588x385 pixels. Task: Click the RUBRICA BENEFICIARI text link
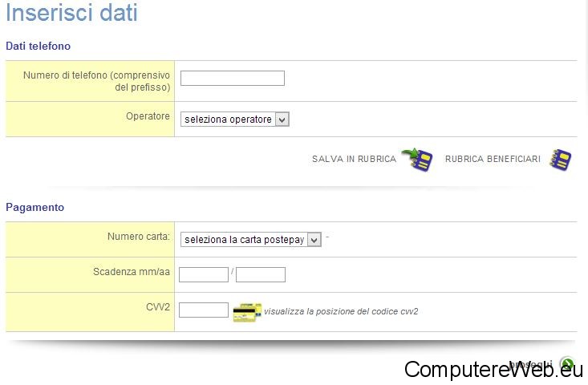pyautogui.click(x=493, y=159)
